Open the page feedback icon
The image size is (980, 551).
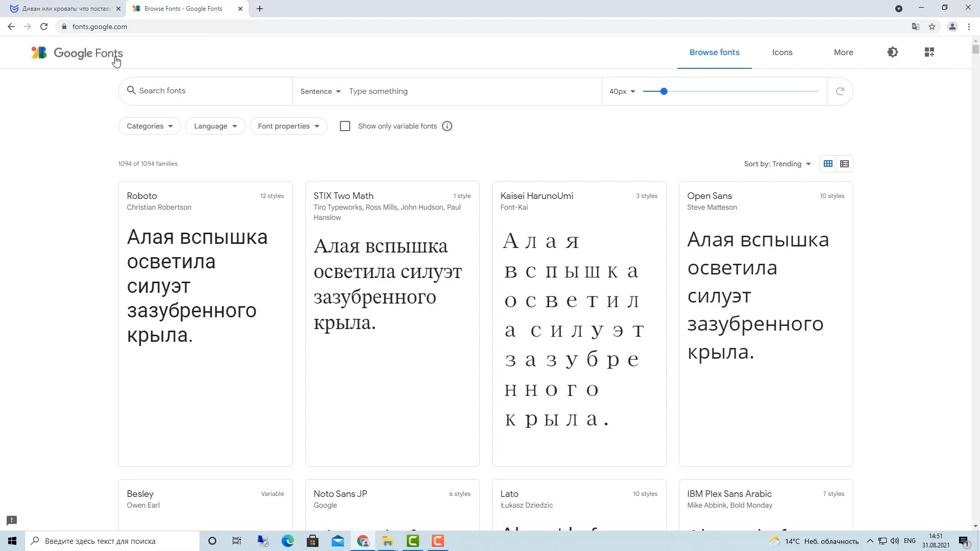12,520
